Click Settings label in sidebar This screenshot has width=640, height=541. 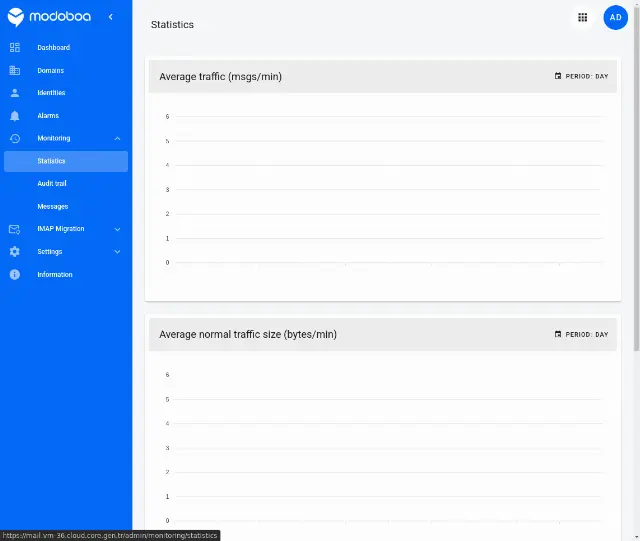(50, 252)
